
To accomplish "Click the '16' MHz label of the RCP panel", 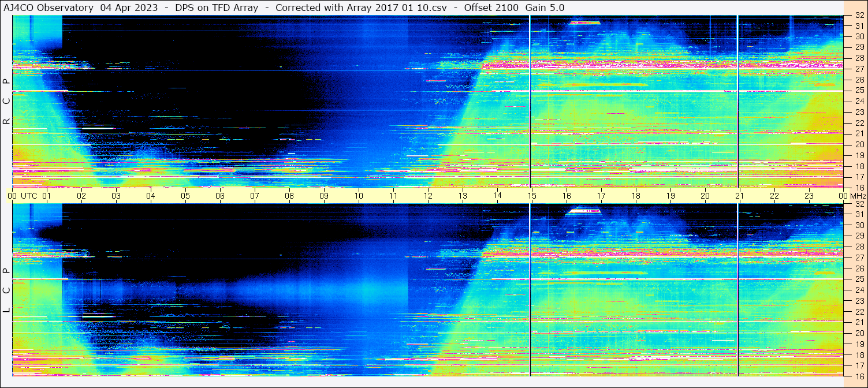I will click(859, 188).
